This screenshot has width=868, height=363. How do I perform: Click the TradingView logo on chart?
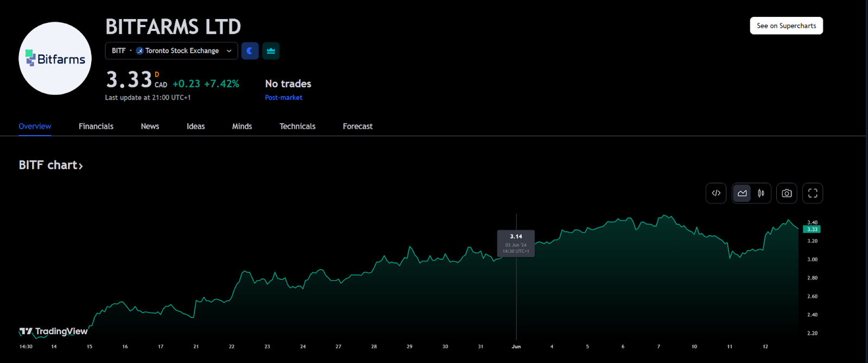point(53,331)
